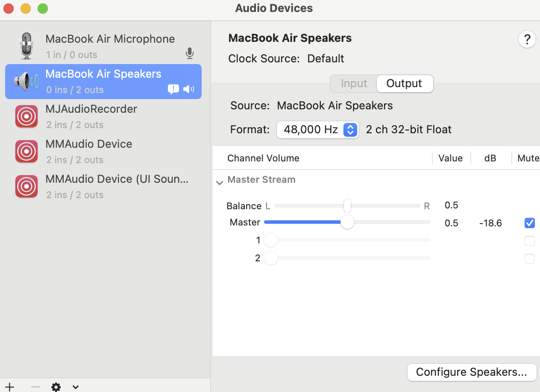540x392 pixels.
Task: Click the channel 2 volume slider
Action: click(347, 258)
